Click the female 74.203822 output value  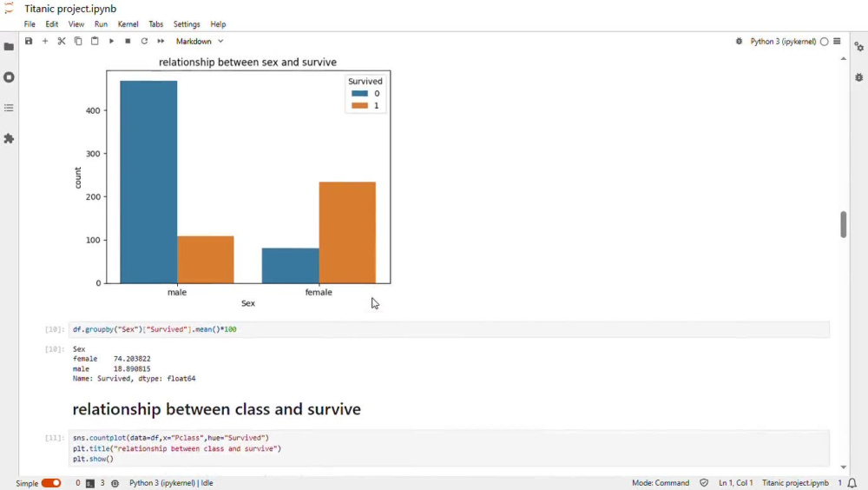click(x=132, y=359)
